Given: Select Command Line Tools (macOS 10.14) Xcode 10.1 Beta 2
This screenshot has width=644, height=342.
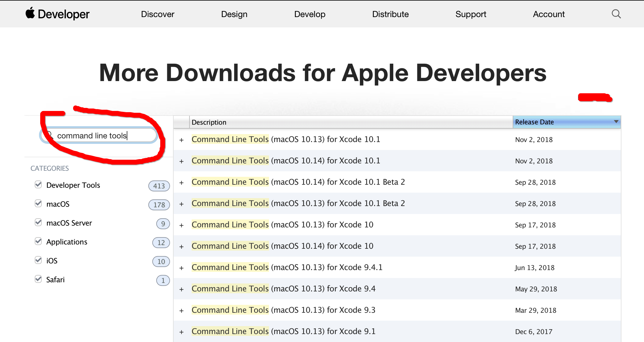Looking at the screenshot, I should (298, 182).
